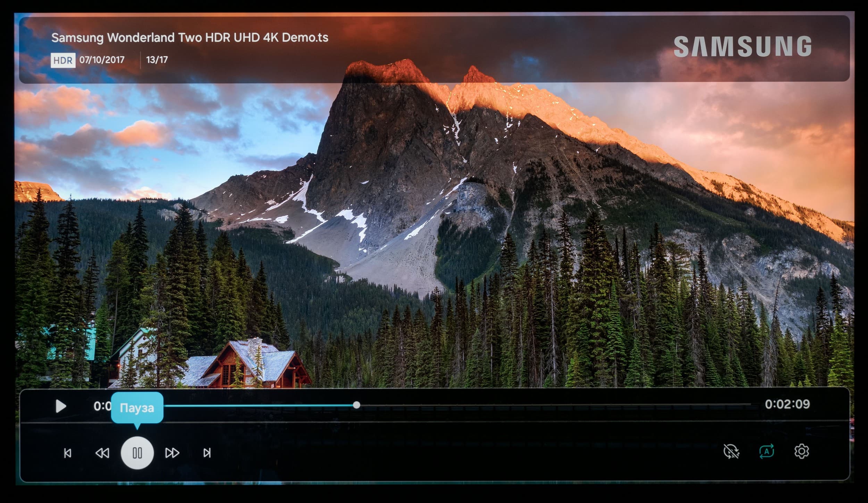Open the player settings gear

[x=801, y=452]
